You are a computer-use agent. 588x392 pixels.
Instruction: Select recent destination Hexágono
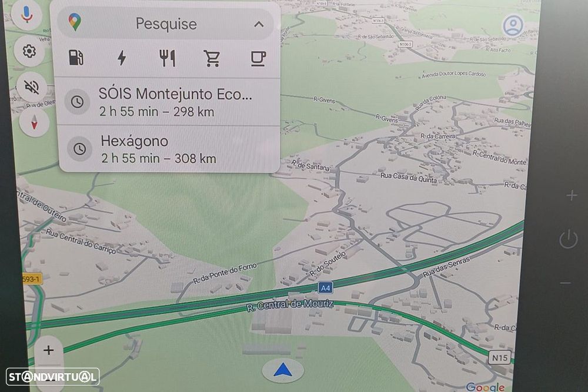click(x=169, y=149)
